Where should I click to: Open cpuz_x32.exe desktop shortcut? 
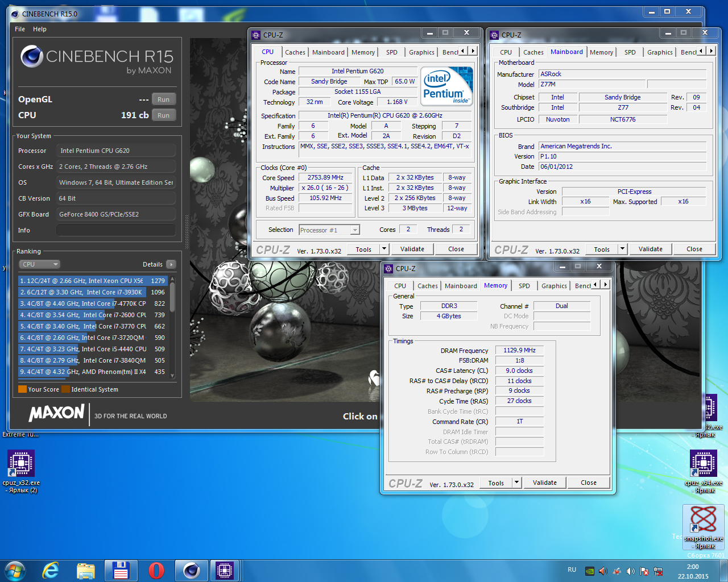pos(21,472)
